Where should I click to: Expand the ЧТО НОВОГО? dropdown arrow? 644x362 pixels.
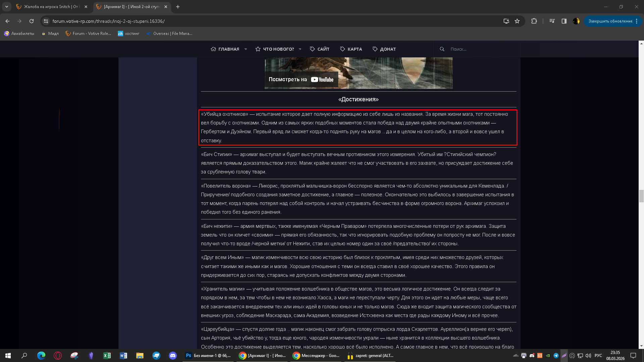300,49
